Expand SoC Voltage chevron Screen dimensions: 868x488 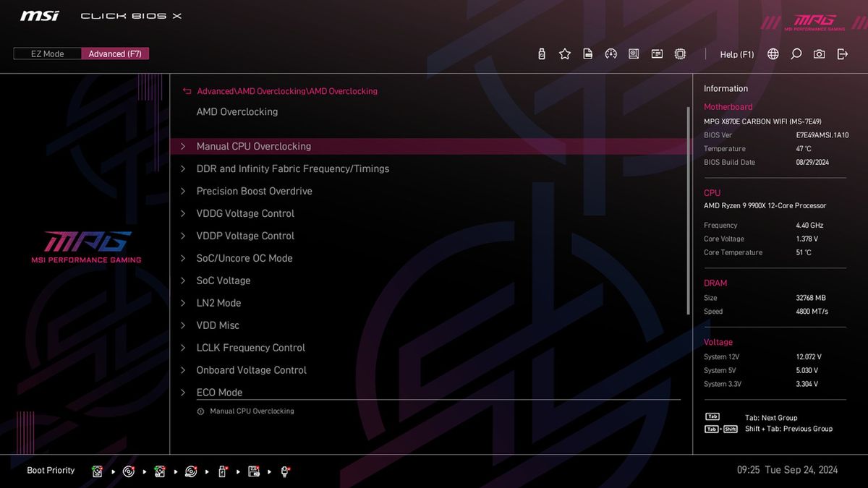coord(183,281)
